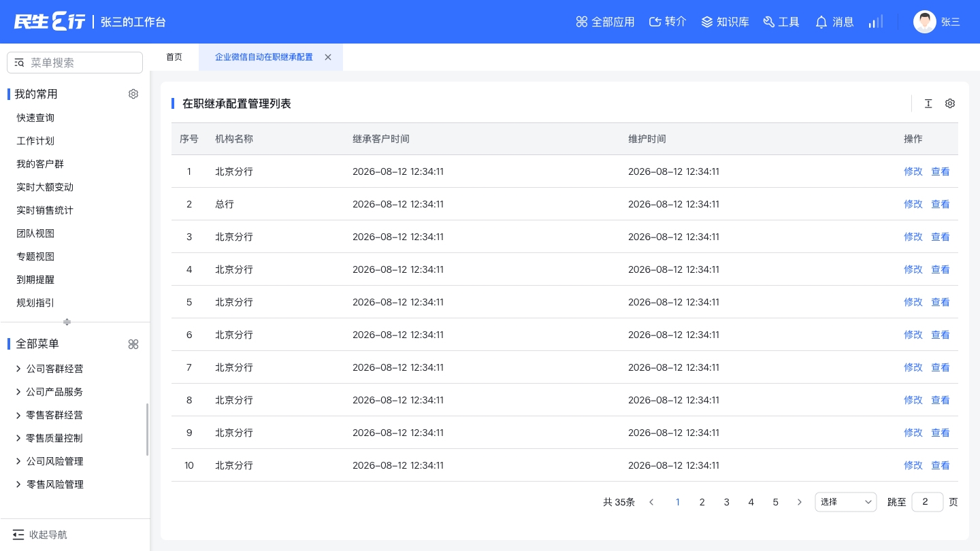980x551 pixels.
Task: Close the 企业微信自动在职继承配置 tab
Action: coord(328,57)
